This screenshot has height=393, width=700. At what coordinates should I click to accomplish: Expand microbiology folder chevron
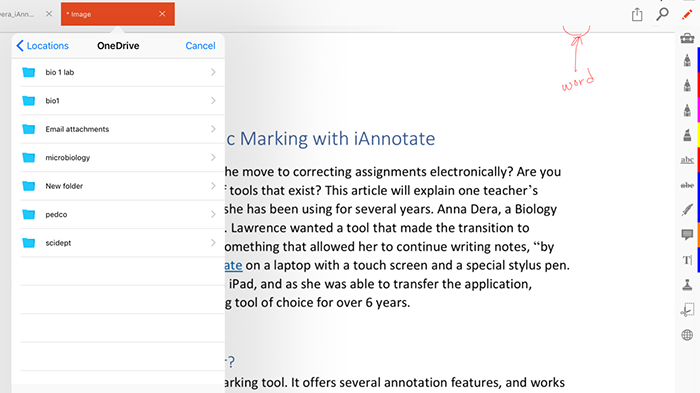coord(213,158)
